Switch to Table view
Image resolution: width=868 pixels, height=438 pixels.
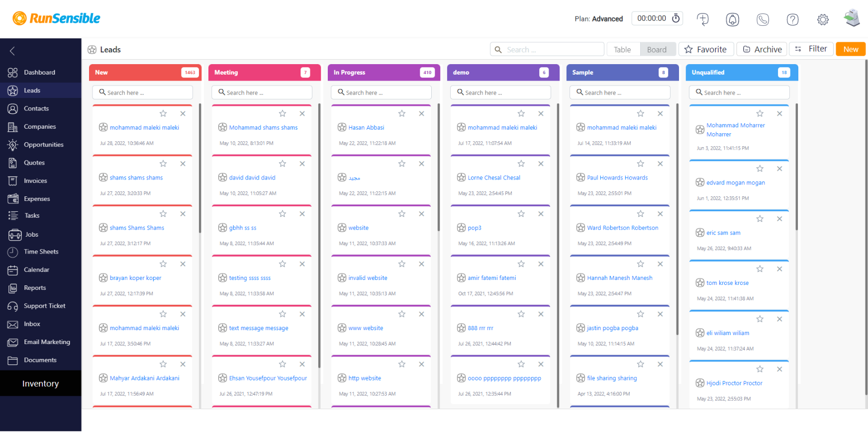click(x=622, y=49)
